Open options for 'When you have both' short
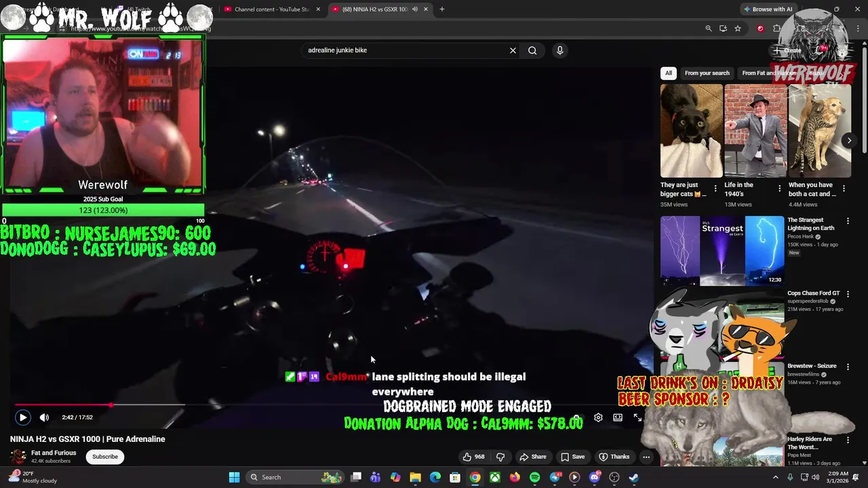This screenshot has height=488, width=868. click(x=844, y=189)
